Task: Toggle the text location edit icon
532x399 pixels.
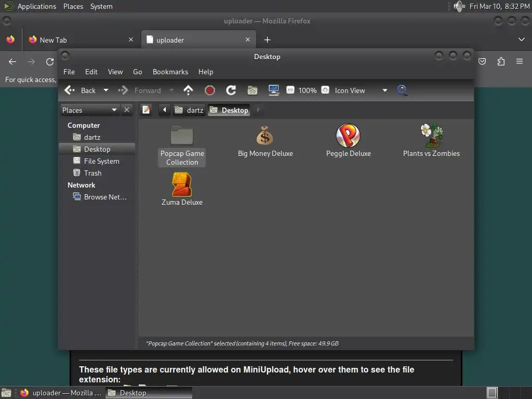Action: coord(146,110)
